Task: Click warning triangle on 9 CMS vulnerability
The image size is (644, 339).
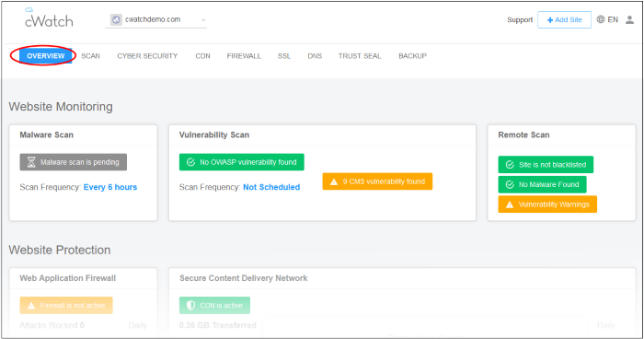Action: tap(334, 181)
